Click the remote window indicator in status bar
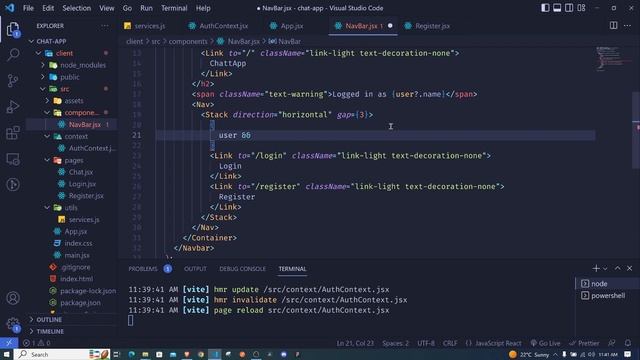640x360 pixels. 9,343
